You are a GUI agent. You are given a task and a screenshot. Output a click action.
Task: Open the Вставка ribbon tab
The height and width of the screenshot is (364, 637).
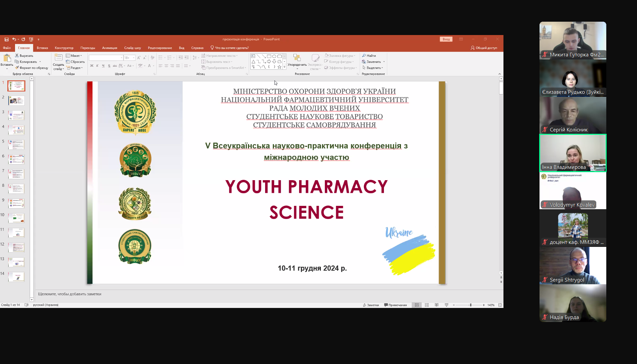42,48
